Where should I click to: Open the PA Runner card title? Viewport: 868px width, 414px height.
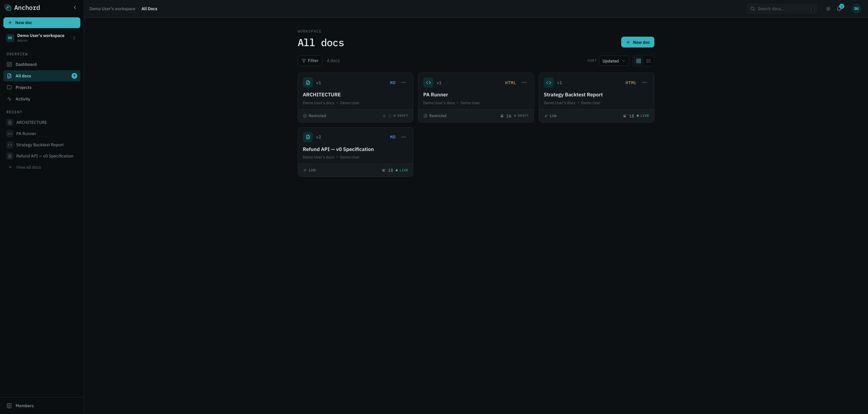tap(435, 95)
